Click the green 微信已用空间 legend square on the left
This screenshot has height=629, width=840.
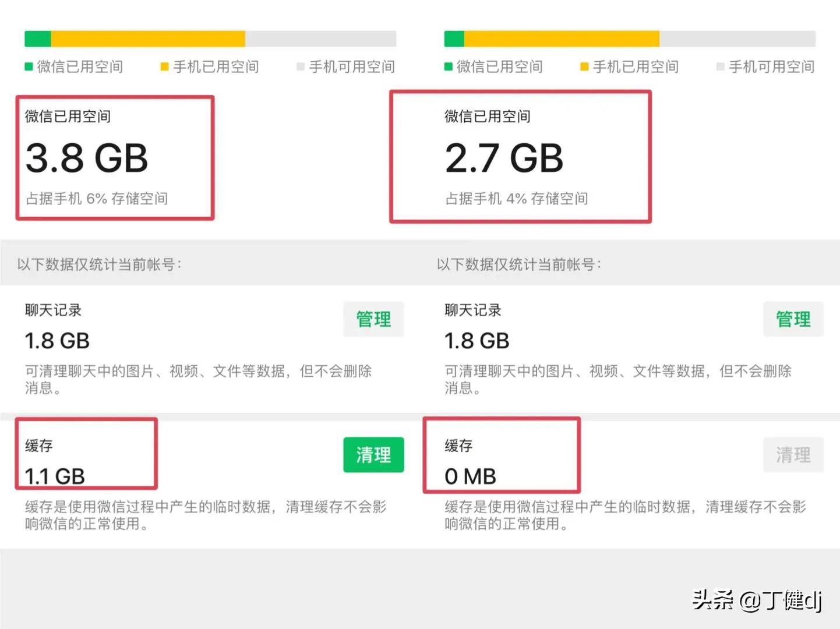click(28, 66)
